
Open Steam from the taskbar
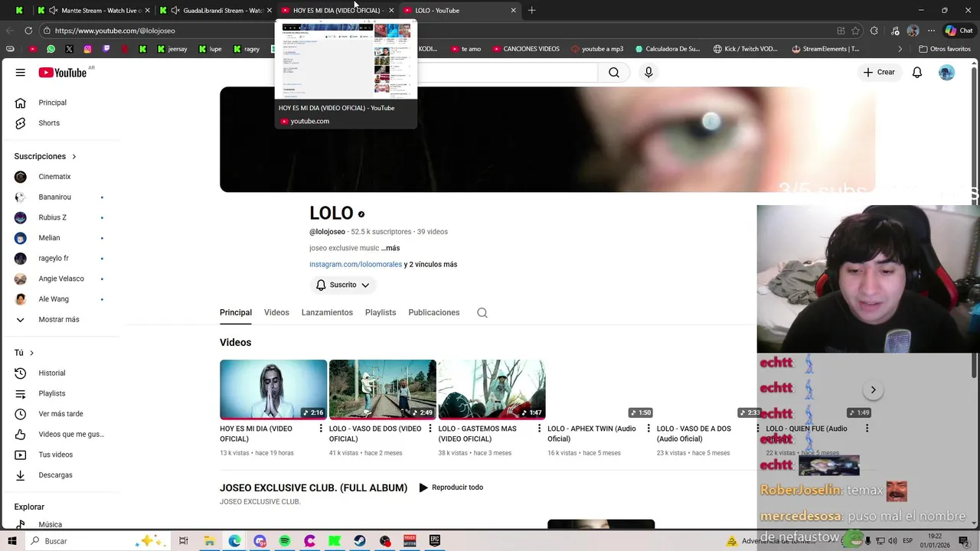coord(360,541)
